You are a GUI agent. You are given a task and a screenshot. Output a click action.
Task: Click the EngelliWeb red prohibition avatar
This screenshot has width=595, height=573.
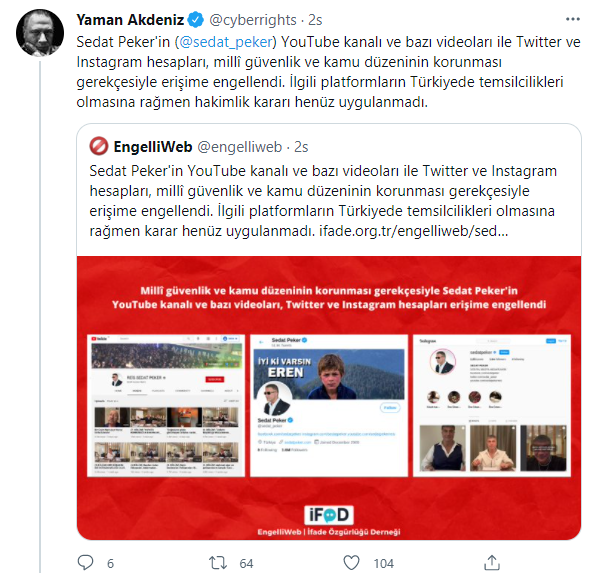click(x=99, y=146)
